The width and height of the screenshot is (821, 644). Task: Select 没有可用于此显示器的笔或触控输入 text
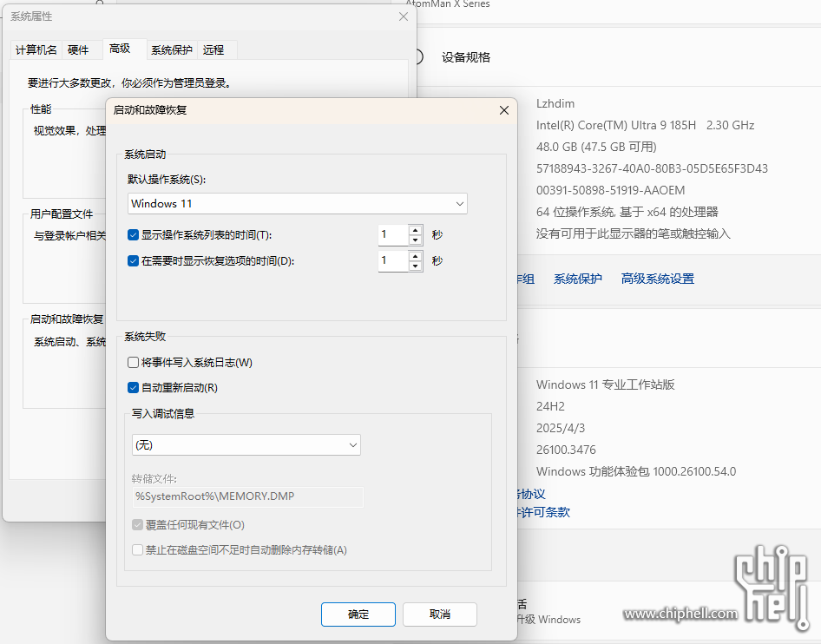633,233
